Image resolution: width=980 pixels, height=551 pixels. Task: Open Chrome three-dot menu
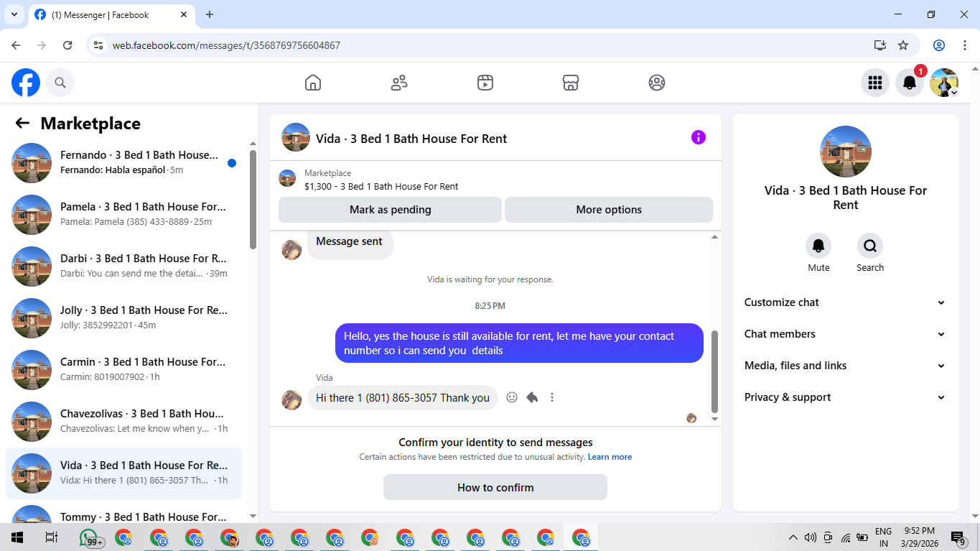963,45
